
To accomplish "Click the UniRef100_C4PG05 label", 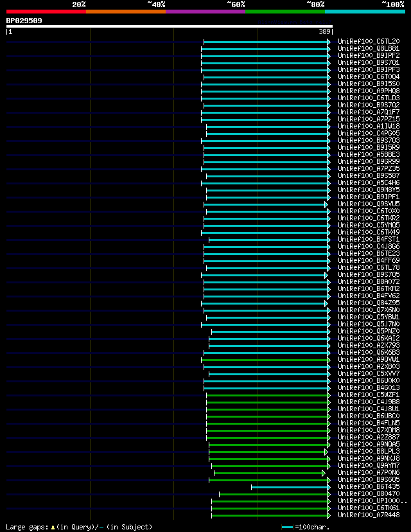I will pos(369,134).
